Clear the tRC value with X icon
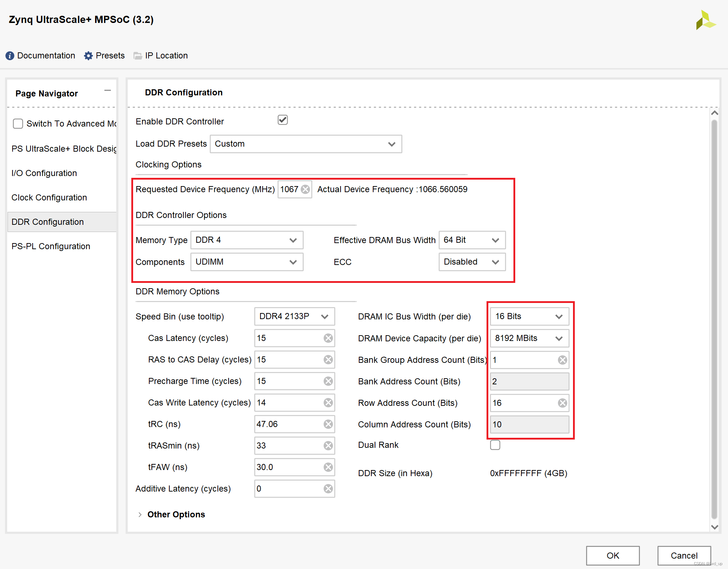728x569 pixels. click(328, 424)
